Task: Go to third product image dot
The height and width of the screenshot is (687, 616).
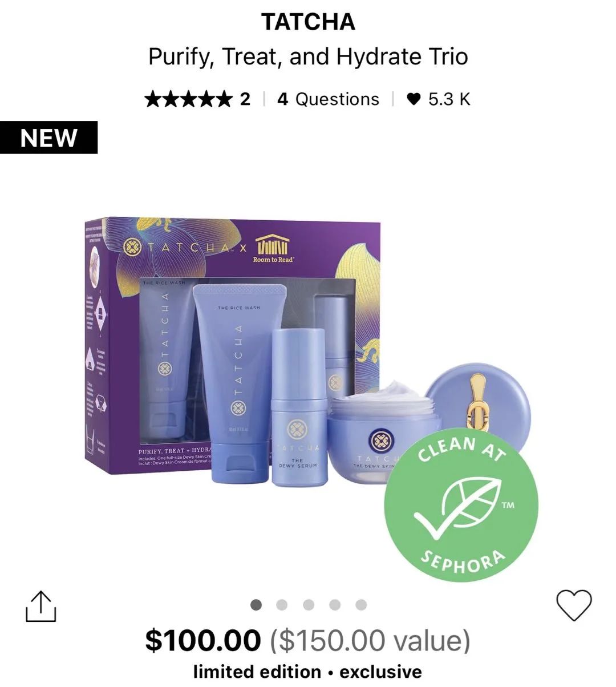Action: point(309,605)
